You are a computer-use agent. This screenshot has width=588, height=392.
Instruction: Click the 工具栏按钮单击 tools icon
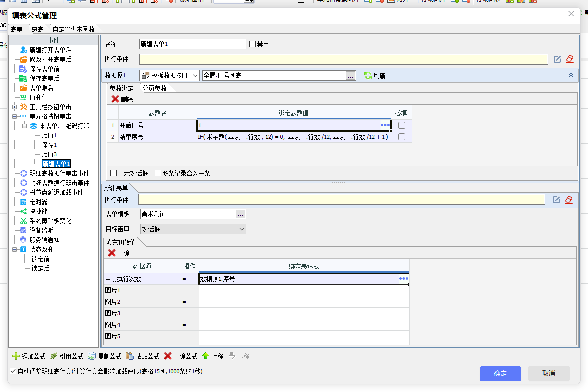tap(23, 107)
